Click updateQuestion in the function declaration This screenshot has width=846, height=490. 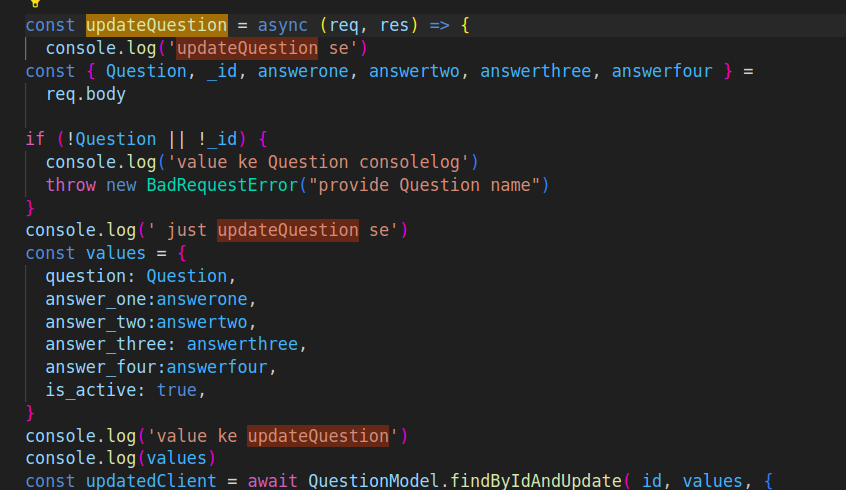[156, 25]
